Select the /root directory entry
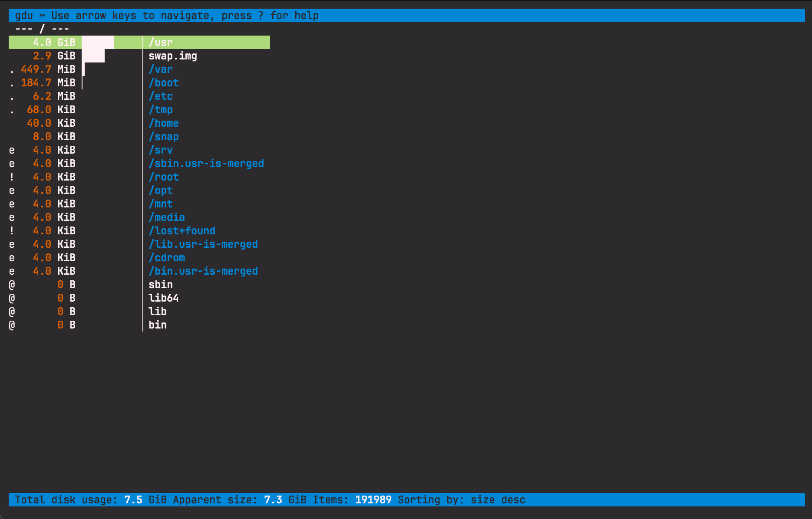This screenshot has height=519, width=812. click(164, 177)
